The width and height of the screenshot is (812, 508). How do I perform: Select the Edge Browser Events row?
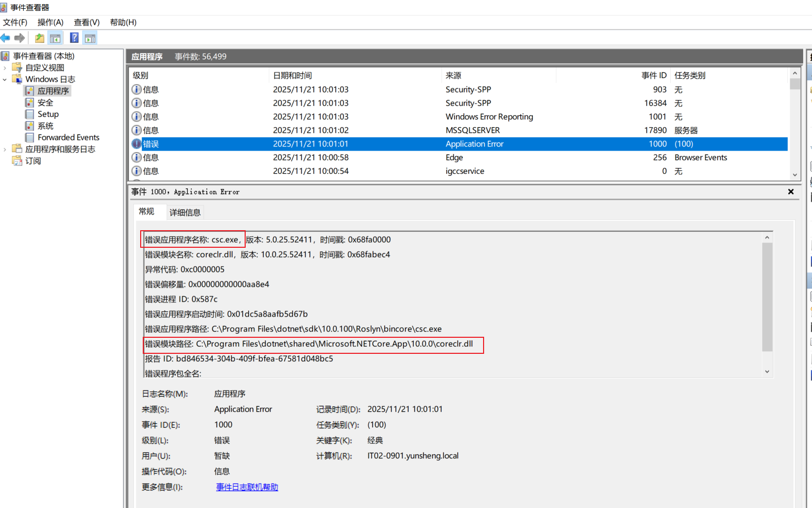coord(459,157)
